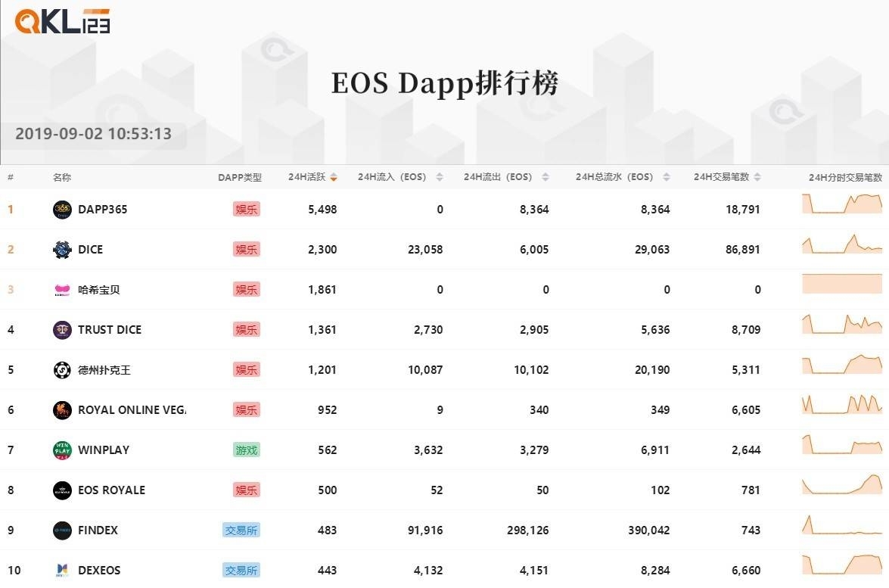Open the 德州扑克王 chip icon
889x588 pixels.
pos(62,370)
